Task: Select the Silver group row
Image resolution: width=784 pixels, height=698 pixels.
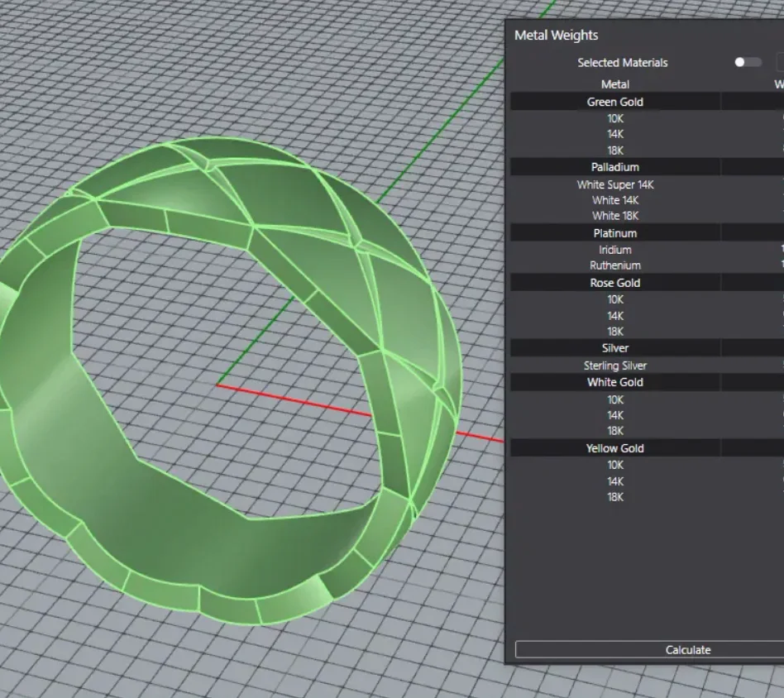Action: click(647, 348)
